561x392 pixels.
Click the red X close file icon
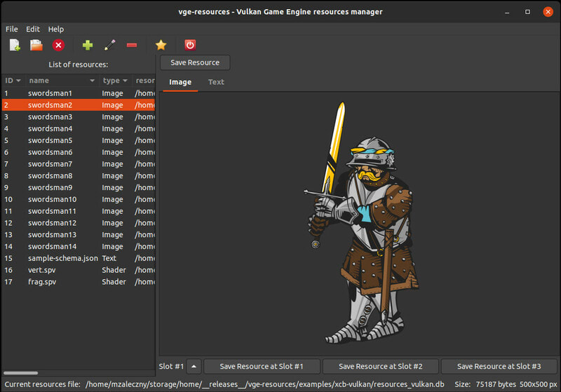(58, 45)
